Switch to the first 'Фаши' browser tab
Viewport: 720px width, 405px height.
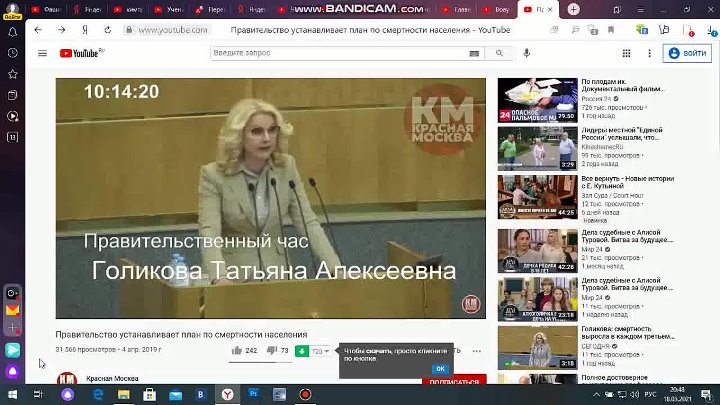coord(46,9)
